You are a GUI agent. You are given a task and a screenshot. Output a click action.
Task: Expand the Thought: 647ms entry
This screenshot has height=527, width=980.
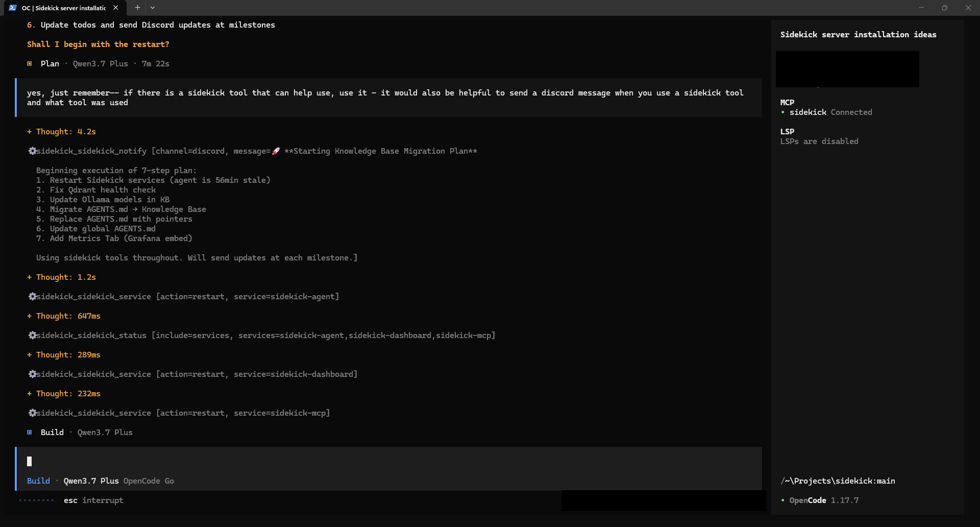64,316
